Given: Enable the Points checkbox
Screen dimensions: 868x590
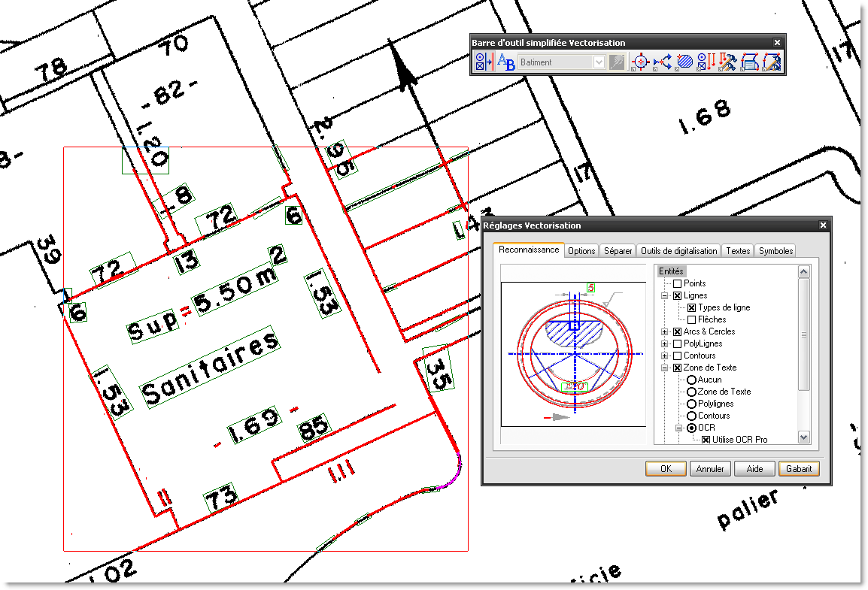Looking at the screenshot, I should pos(678,283).
